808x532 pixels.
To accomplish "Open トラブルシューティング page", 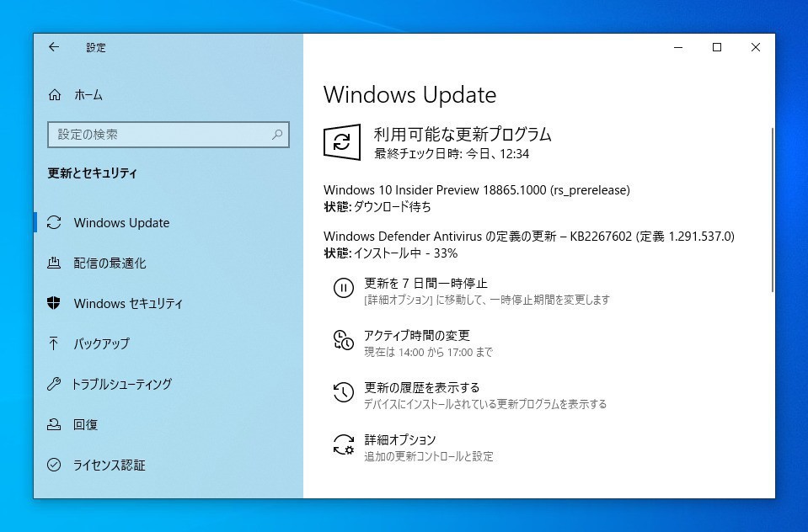I will click(x=122, y=384).
